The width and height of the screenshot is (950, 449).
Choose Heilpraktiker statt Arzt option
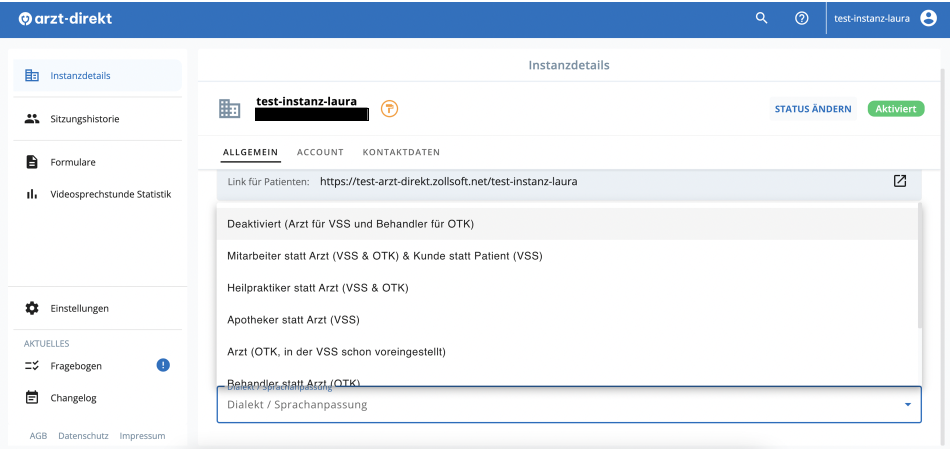pos(317,287)
